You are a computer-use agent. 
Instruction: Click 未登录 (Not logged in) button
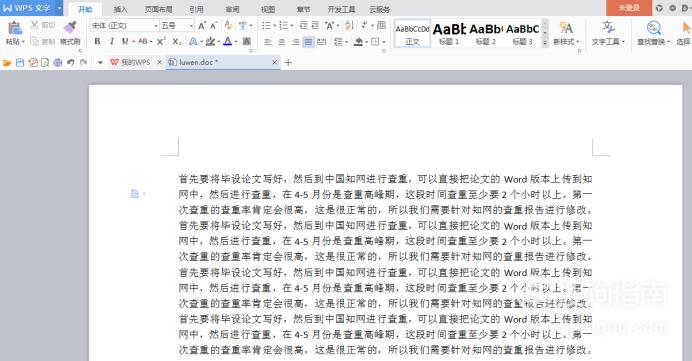[x=629, y=8]
